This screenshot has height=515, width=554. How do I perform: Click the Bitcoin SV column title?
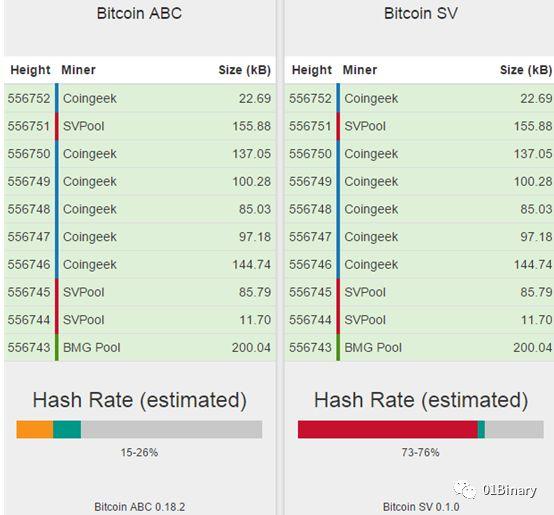click(x=421, y=13)
